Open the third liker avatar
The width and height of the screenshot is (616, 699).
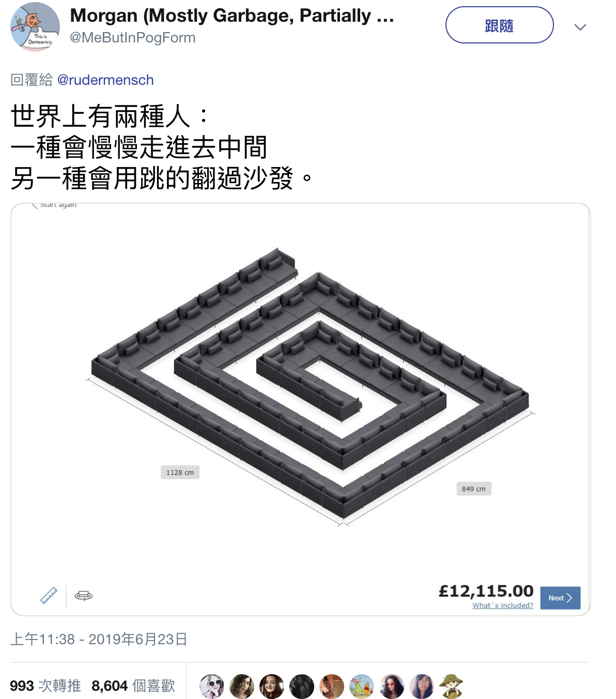(272, 687)
